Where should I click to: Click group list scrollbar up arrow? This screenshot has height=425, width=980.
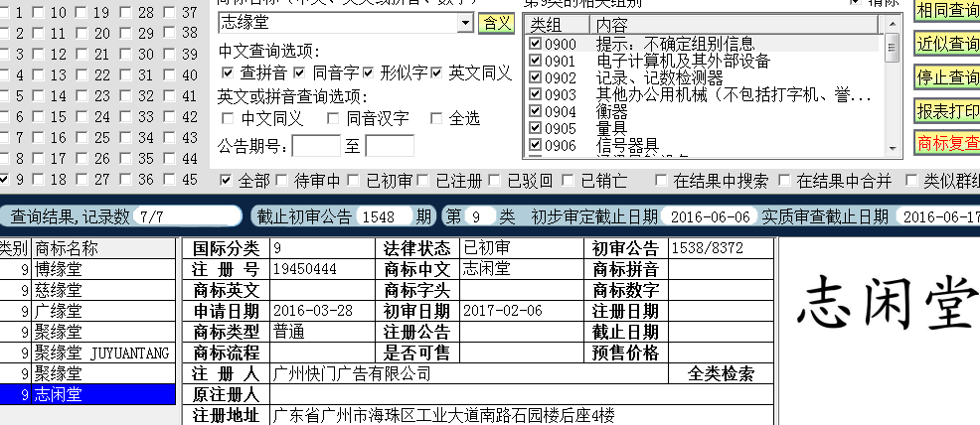coord(892,24)
